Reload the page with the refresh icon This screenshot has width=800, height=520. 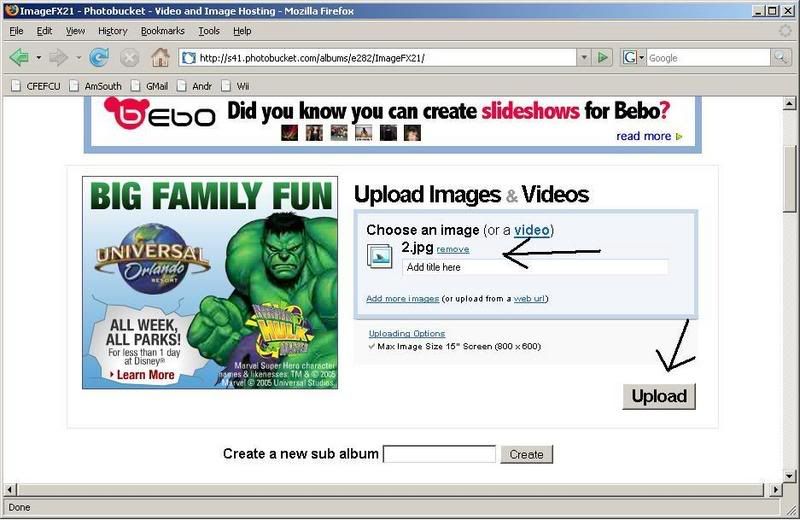point(98,58)
